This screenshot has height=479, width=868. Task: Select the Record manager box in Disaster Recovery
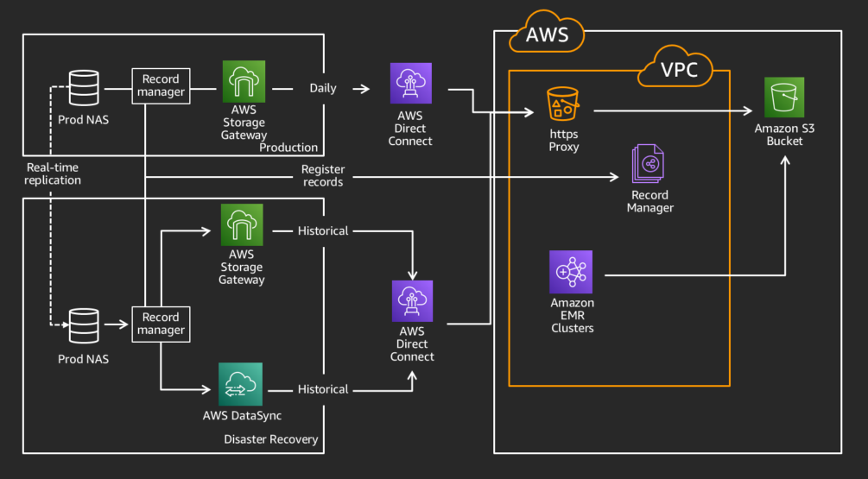tap(162, 325)
